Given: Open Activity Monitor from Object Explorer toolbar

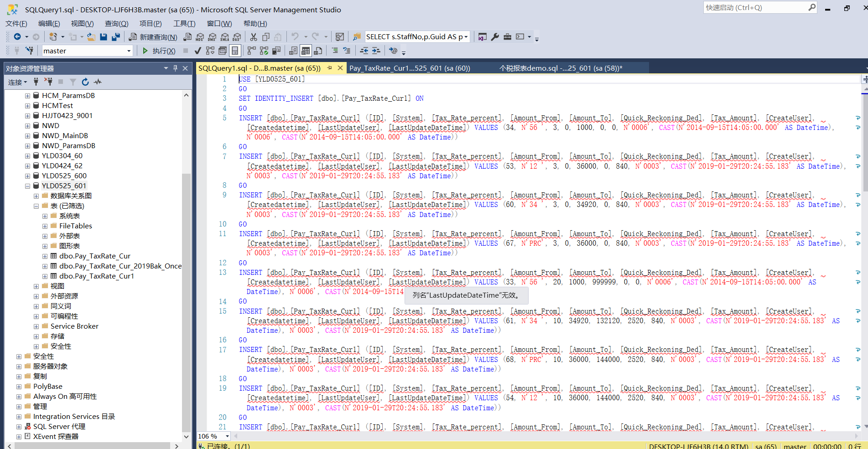Looking at the screenshot, I should point(98,82).
